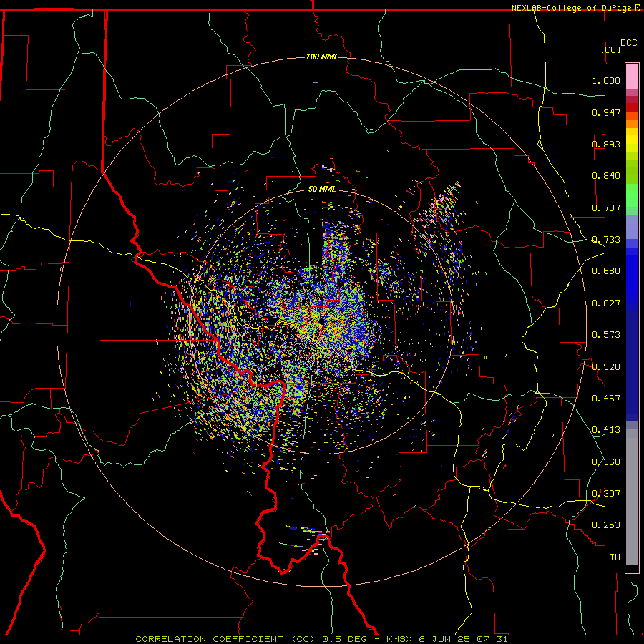Click the 0.413 legend value

coord(606,430)
